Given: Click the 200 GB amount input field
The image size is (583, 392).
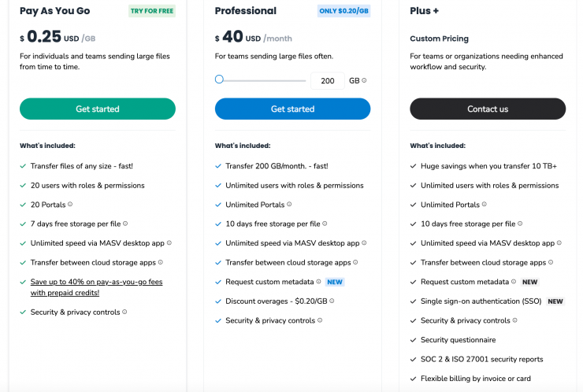Looking at the screenshot, I should coord(328,80).
